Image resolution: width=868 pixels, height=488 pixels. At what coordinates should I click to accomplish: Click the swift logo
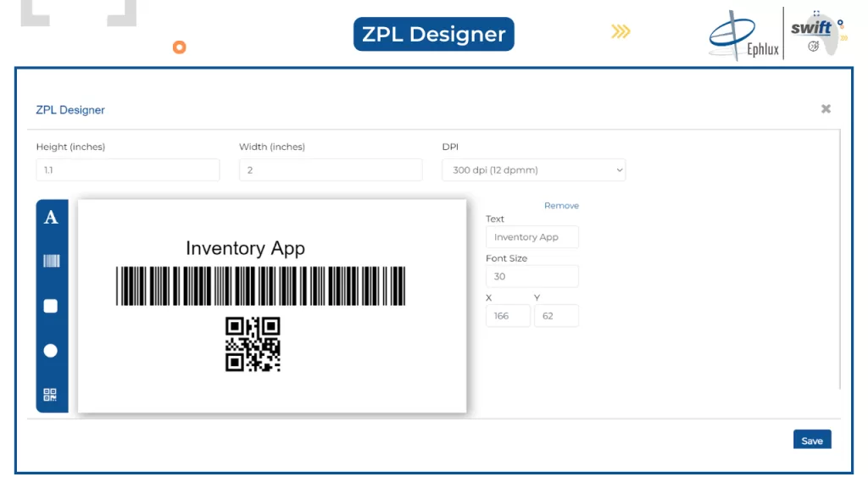(x=814, y=34)
